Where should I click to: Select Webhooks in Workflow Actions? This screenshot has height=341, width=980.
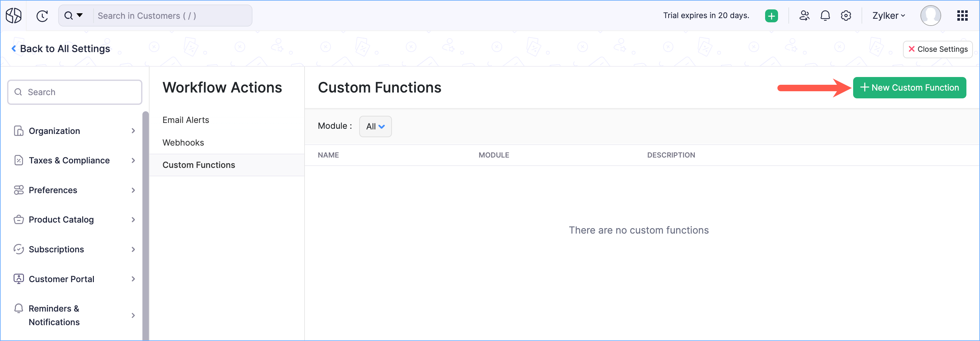183,143
